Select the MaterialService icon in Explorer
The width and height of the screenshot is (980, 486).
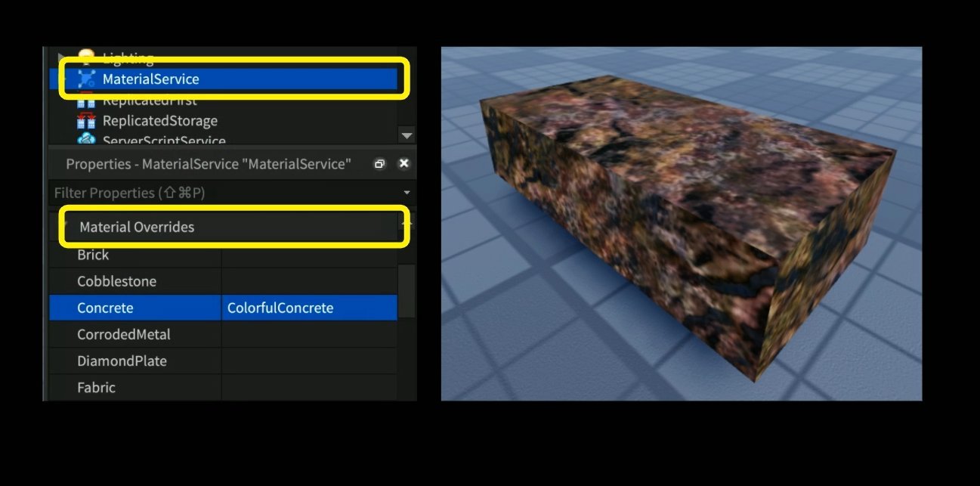(87, 79)
